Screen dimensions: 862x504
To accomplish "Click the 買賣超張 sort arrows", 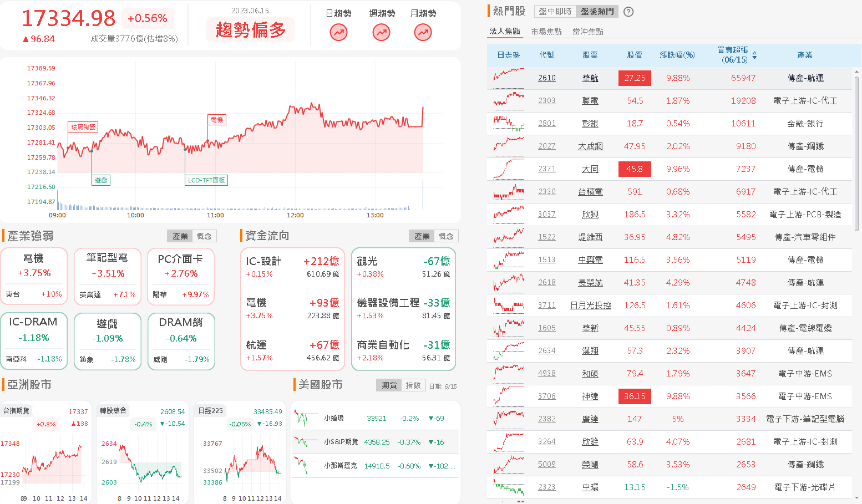I will (x=754, y=55).
